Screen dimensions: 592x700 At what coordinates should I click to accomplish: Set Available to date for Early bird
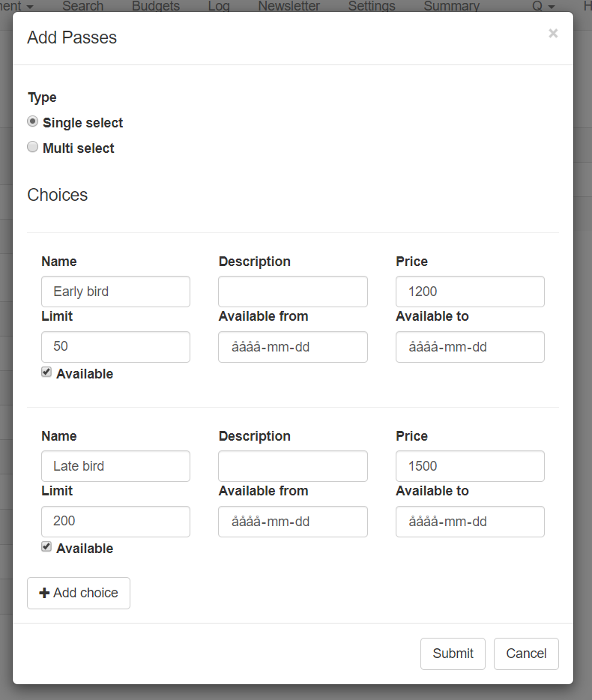pyautogui.click(x=470, y=347)
